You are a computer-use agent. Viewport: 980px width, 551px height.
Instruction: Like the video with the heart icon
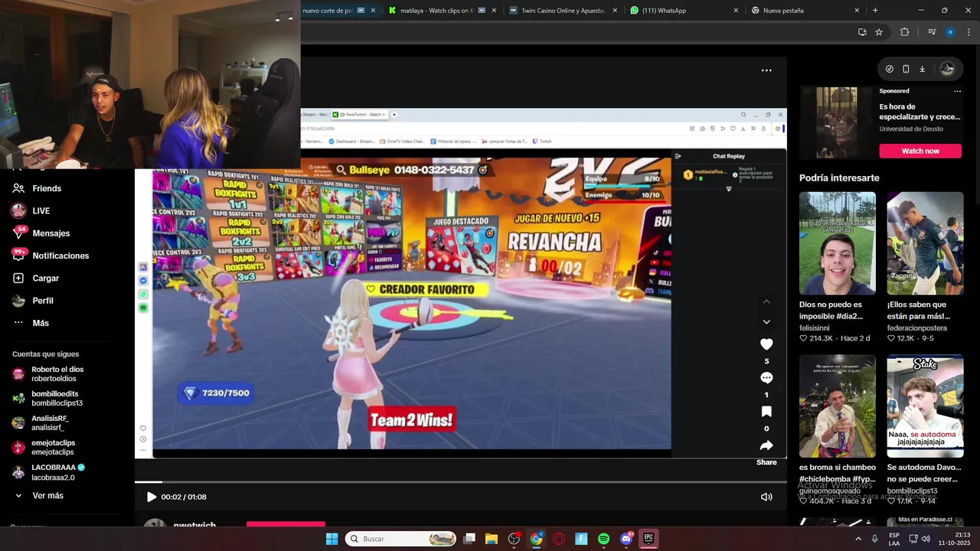click(x=766, y=344)
